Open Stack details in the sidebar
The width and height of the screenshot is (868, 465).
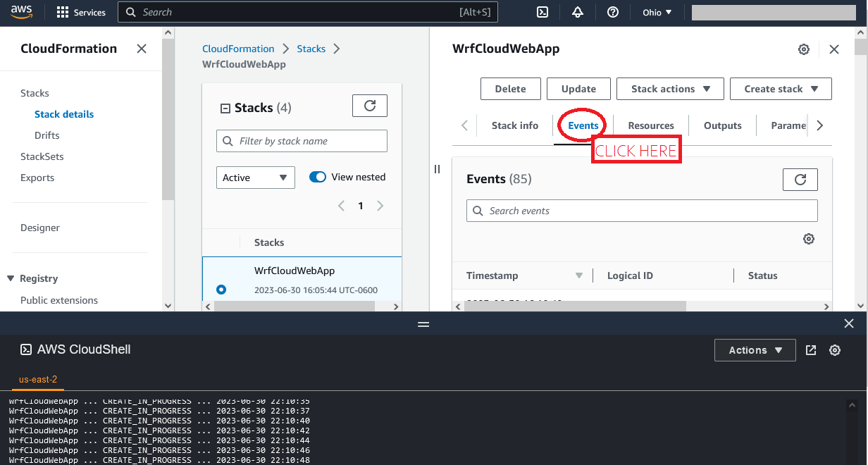point(64,114)
